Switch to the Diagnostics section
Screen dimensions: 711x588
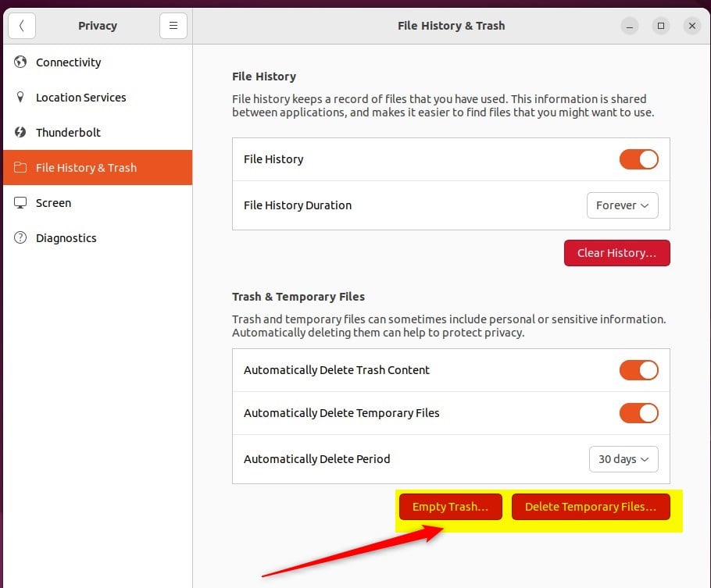pos(65,238)
